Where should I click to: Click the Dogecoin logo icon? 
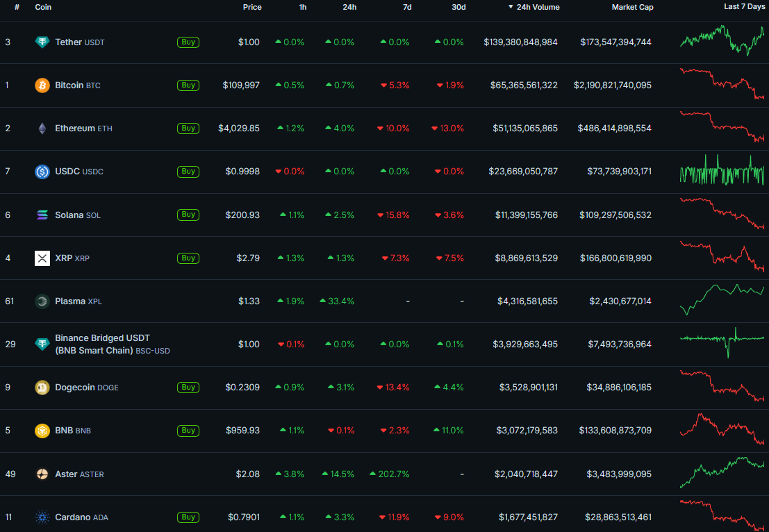tap(42, 388)
